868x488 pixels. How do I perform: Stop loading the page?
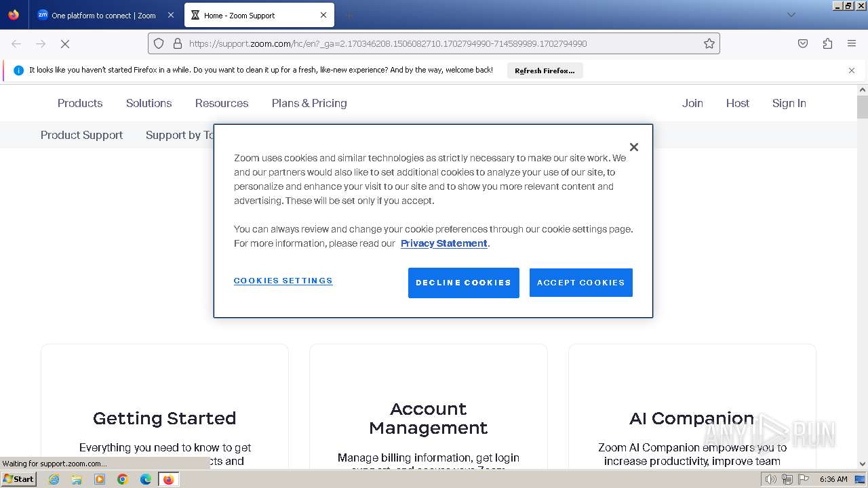65,43
